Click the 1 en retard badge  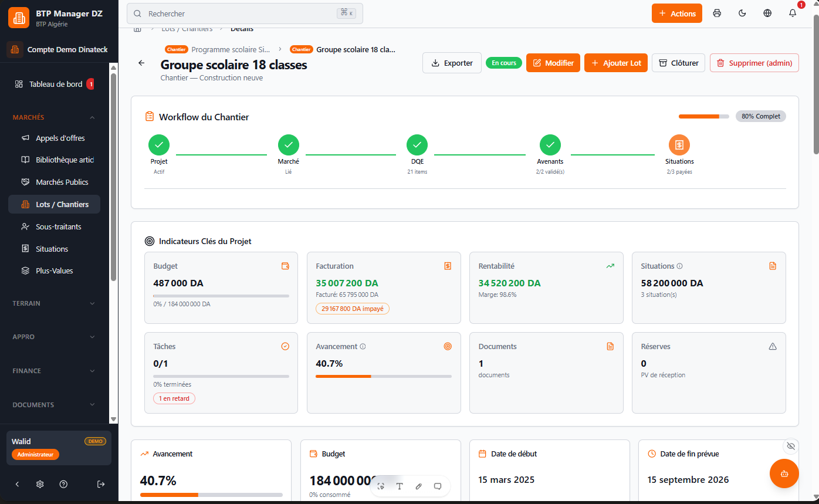point(174,398)
